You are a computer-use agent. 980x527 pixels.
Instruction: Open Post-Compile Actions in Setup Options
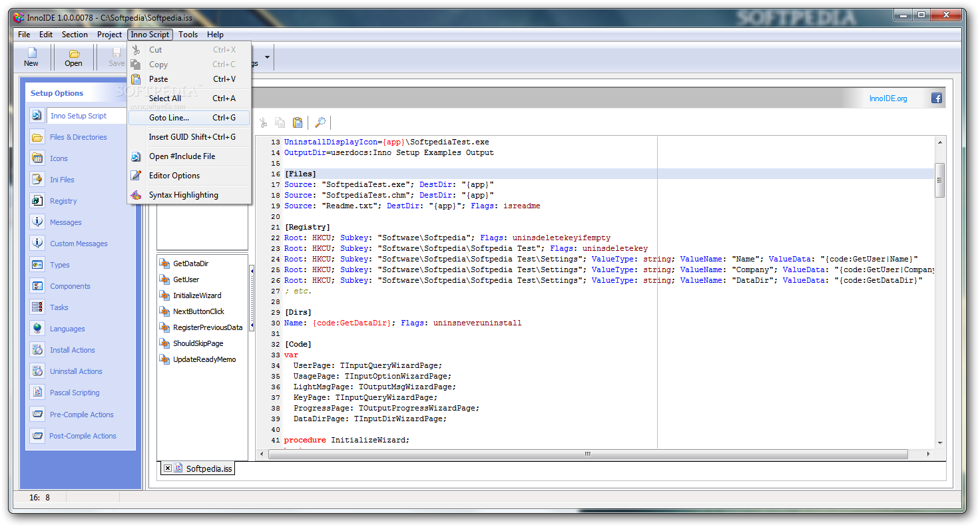click(83, 436)
